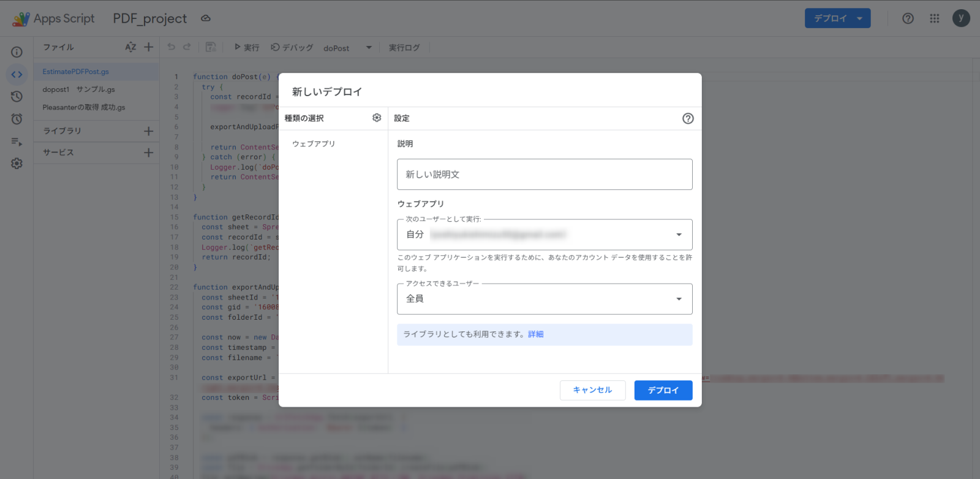The width and height of the screenshot is (980, 479).
Task: Open the Executions list icon in sidebar
Action: (17, 141)
